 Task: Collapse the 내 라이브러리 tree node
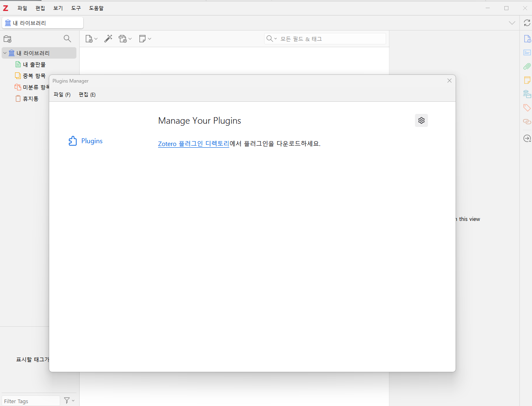(x=5, y=53)
